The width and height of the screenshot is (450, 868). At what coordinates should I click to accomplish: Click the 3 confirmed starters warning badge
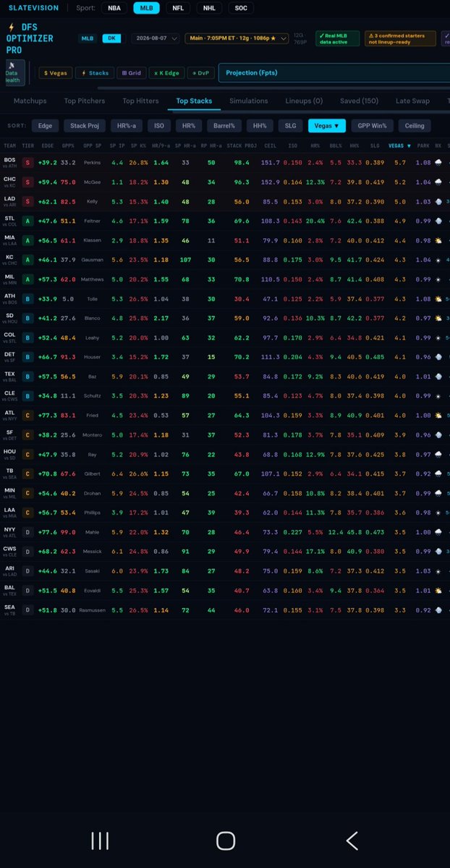[399, 38]
